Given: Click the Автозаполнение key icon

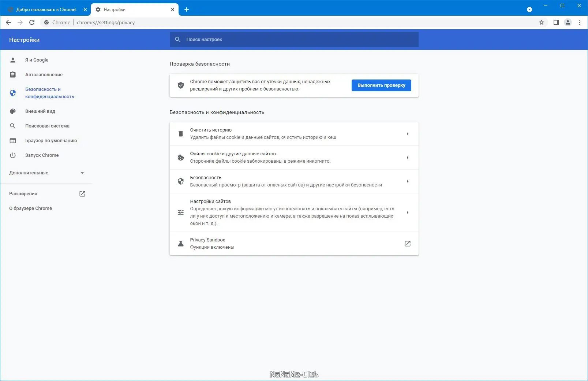Looking at the screenshot, I should point(13,74).
